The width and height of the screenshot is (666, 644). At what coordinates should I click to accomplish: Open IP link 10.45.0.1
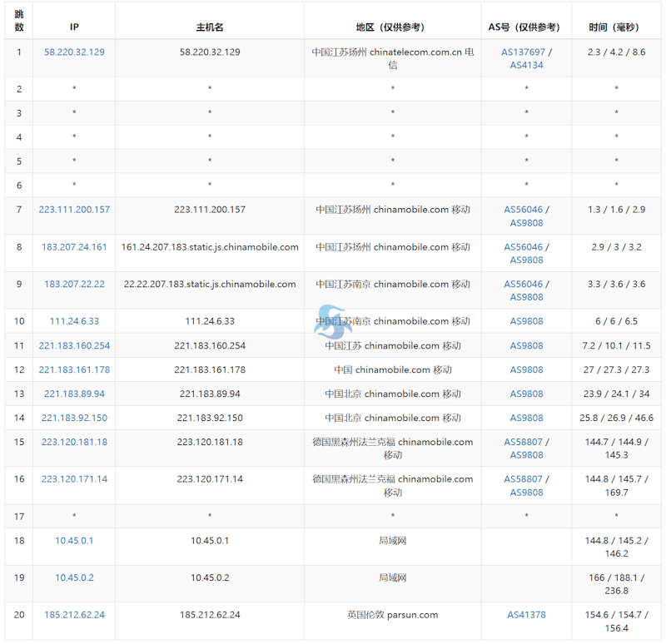coord(74,541)
